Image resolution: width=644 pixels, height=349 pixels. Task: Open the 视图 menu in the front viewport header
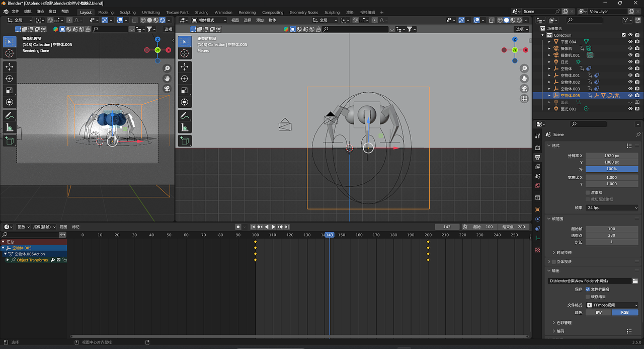pos(235,20)
